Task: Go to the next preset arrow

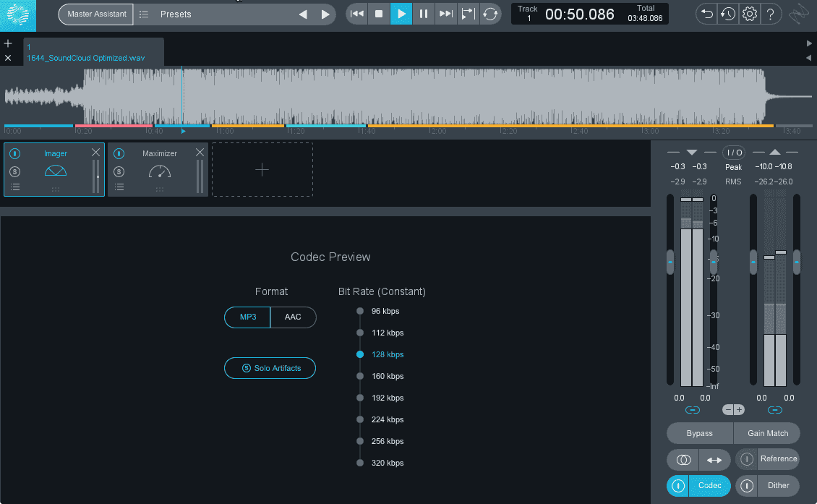Action: tap(325, 14)
